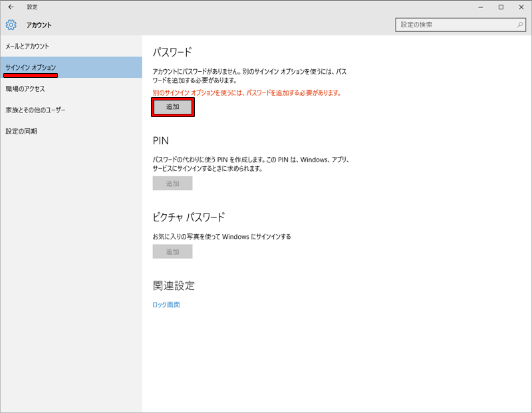Open 家族とその他のユーザー section
The height and width of the screenshot is (413, 532).
71,110
